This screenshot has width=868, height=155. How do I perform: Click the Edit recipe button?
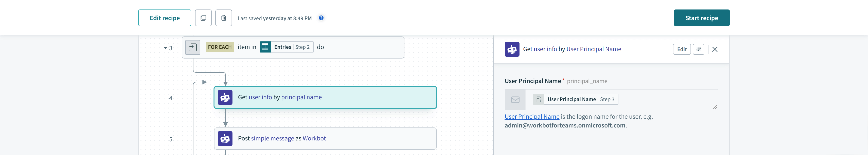click(x=165, y=18)
